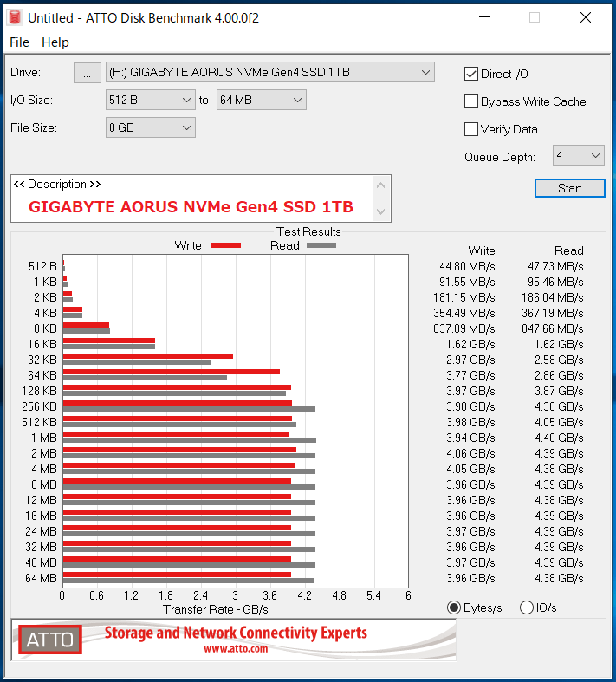Close the ATTO Disk Benchmark window
The image size is (616, 682).
coord(586,17)
